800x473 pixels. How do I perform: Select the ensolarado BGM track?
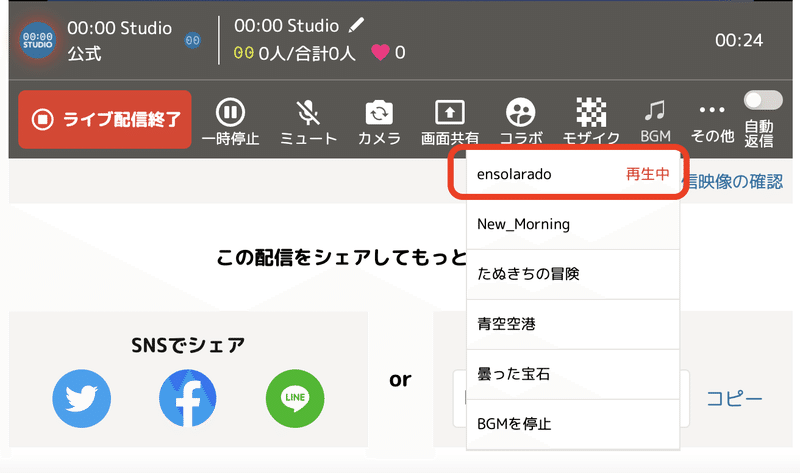(x=572, y=174)
